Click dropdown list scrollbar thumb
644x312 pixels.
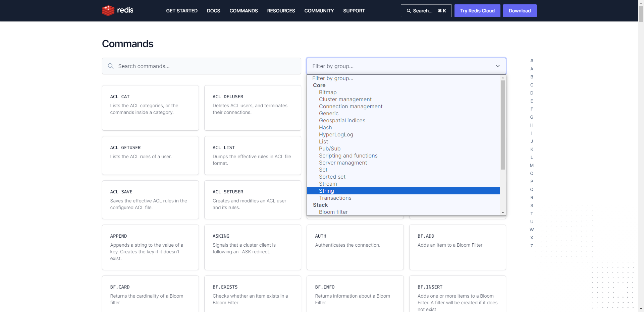coord(503,125)
